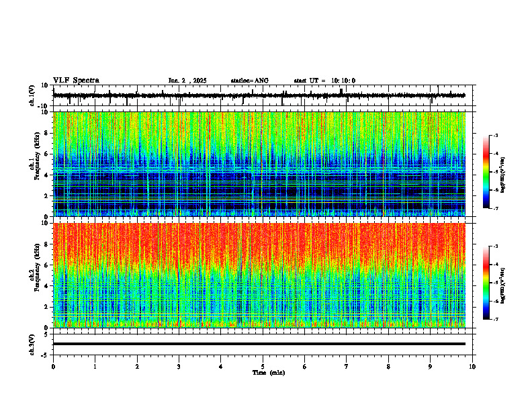Click the "-7" label on ch.2 color bar
This screenshot has width=532, height=411.
coord(496,319)
